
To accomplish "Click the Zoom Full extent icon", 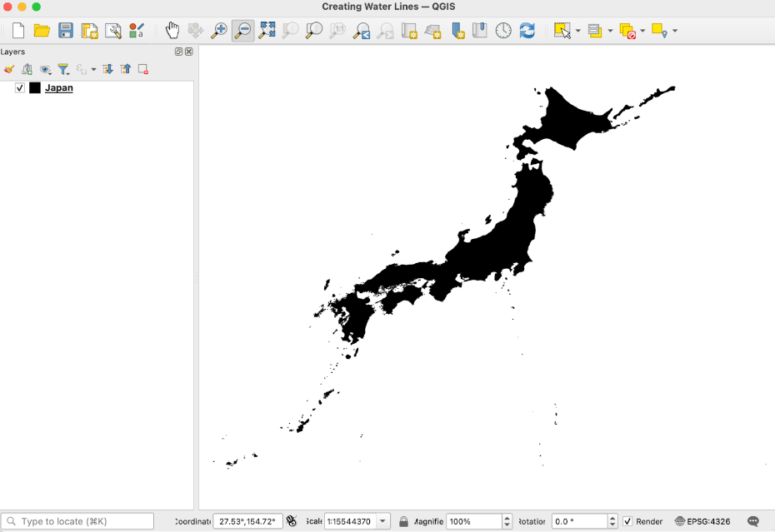I will [x=267, y=31].
